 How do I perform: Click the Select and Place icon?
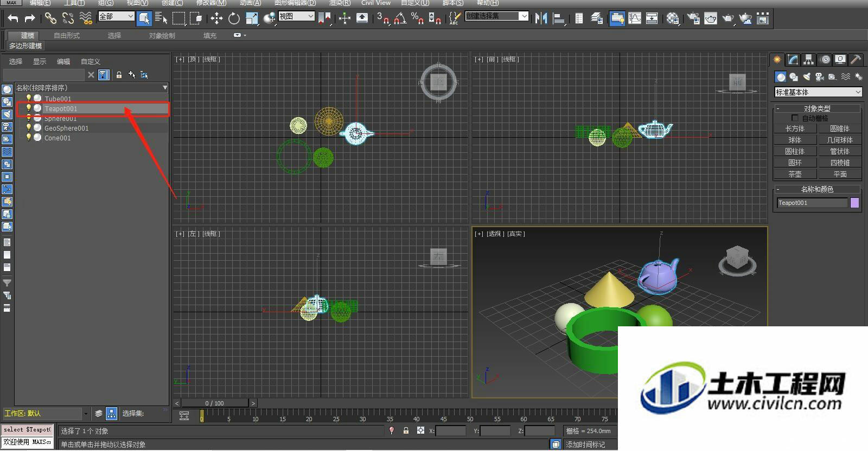[x=269, y=18]
